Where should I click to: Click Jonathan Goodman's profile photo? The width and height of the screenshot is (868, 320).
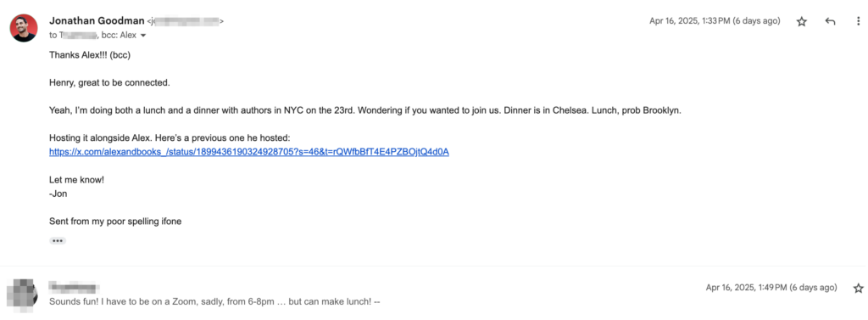[x=24, y=28]
